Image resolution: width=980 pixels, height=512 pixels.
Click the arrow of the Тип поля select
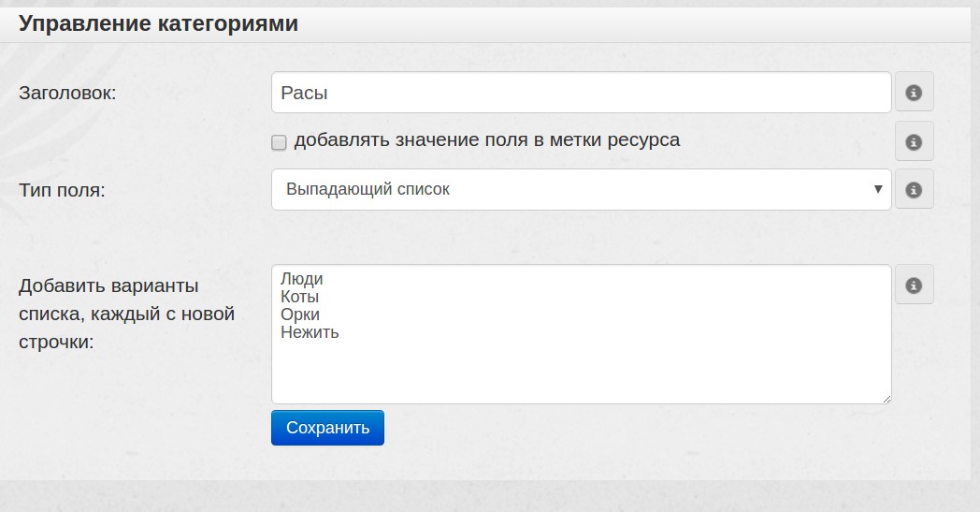click(877, 189)
